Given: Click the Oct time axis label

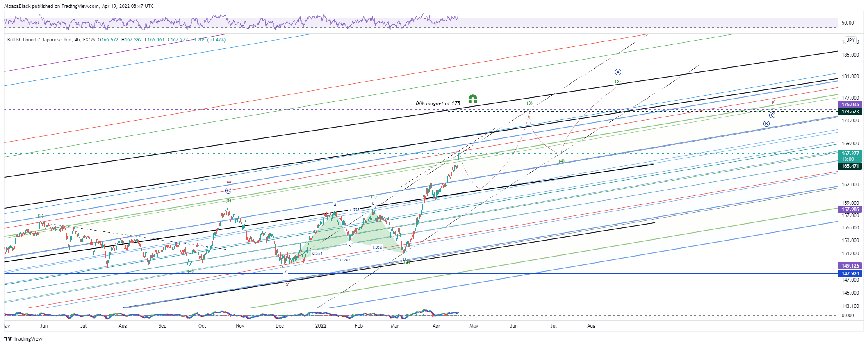Looking at the screenshot, I should [202, 326].
